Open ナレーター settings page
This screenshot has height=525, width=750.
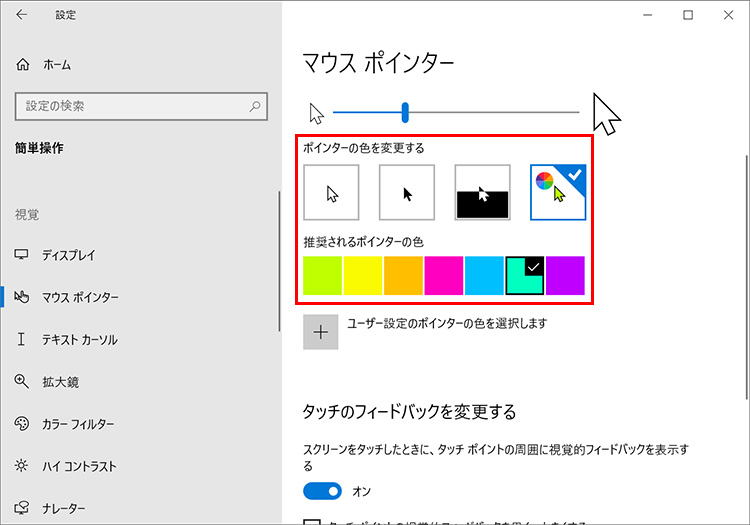[x=64, y=508]
